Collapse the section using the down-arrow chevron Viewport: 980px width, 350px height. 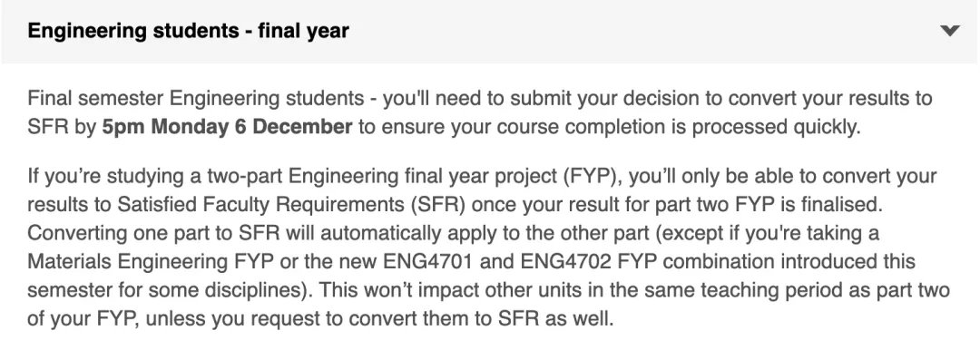point(949,31)
